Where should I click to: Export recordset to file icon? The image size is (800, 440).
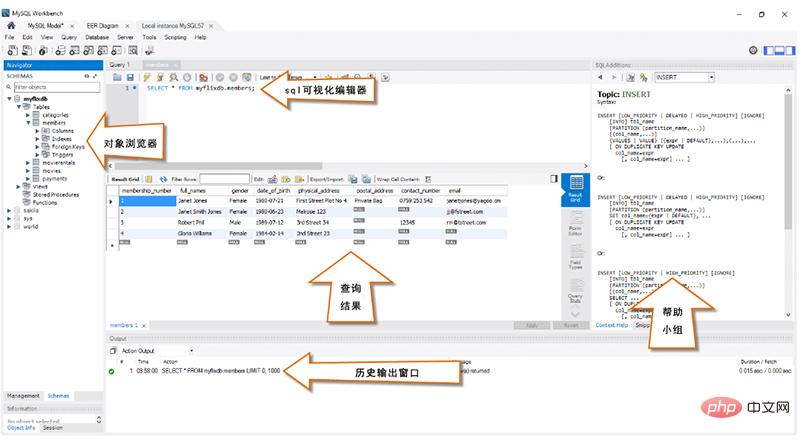point(353,179)
